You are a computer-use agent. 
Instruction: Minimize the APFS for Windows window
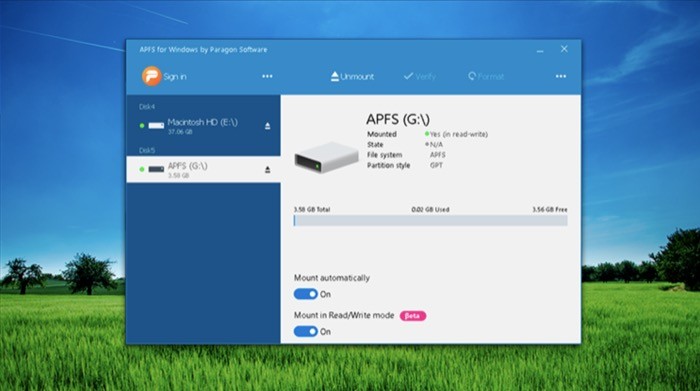pos(540,50)
